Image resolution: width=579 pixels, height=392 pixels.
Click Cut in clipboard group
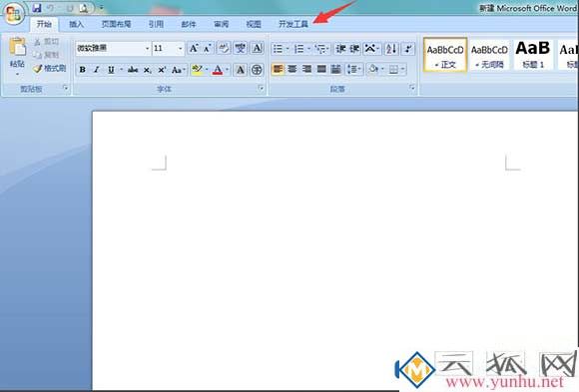pyautogui.click(x=47, y=41)
